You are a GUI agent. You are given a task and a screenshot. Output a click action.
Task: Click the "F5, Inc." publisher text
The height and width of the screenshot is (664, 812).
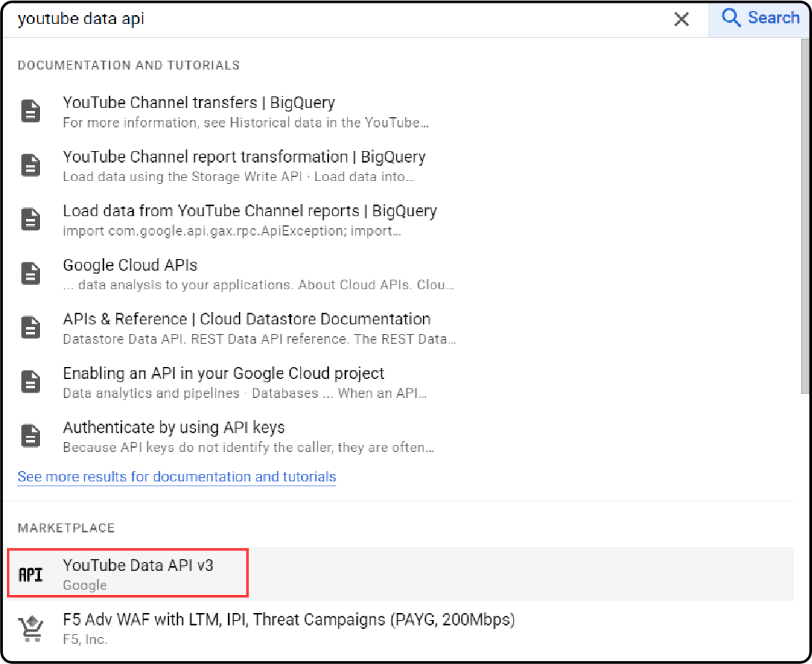(x=85, y=640)
